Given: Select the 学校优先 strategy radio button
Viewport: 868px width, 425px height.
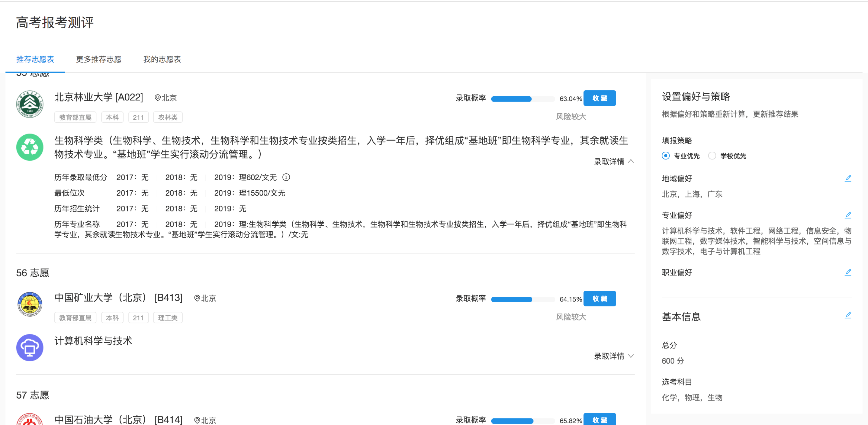Looking at the screenshot, I should coord(712,156).
